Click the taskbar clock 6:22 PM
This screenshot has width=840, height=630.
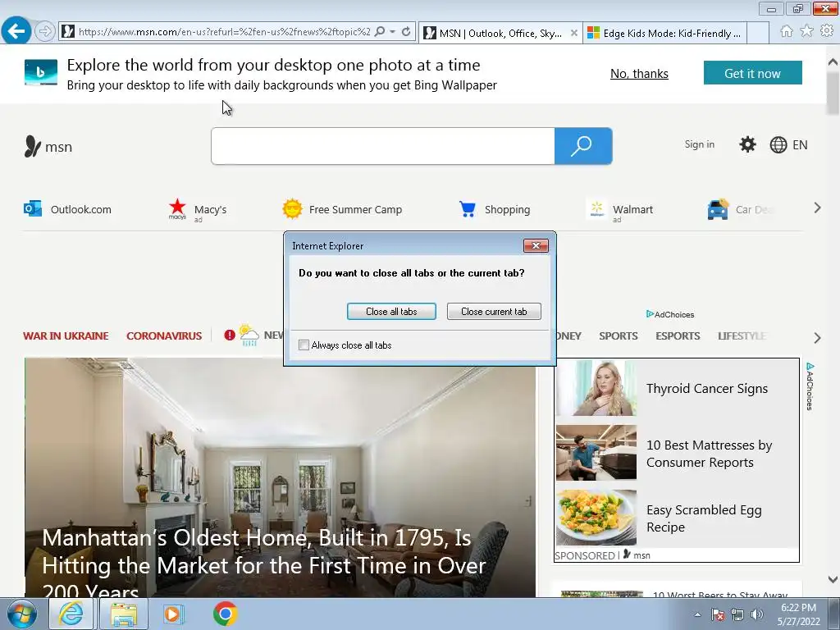(798, 614)
